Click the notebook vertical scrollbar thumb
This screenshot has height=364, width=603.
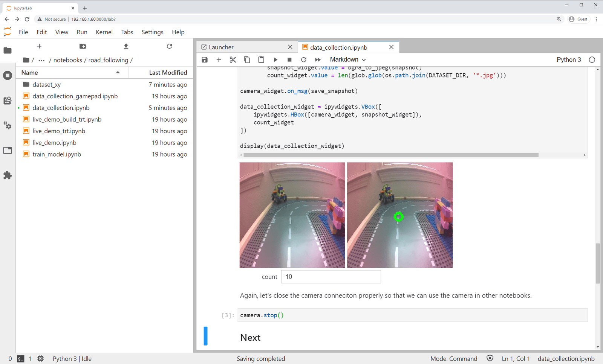[598, 263]
